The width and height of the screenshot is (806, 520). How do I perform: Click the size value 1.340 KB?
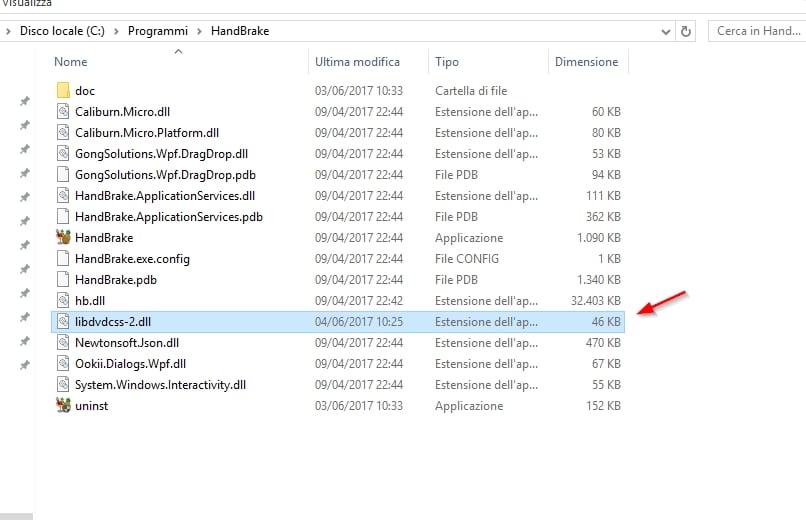[x=599, y=280]
